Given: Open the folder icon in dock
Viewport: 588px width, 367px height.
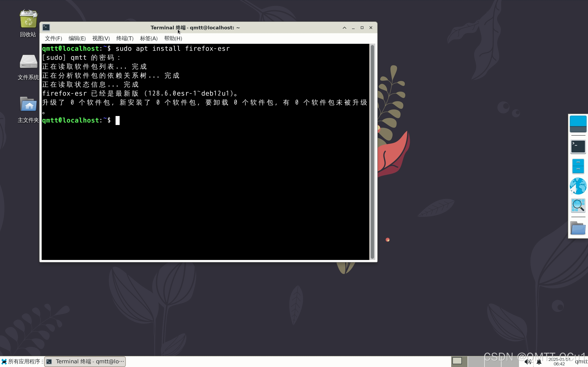Looking at the screenshot, I should click(578, 228).
